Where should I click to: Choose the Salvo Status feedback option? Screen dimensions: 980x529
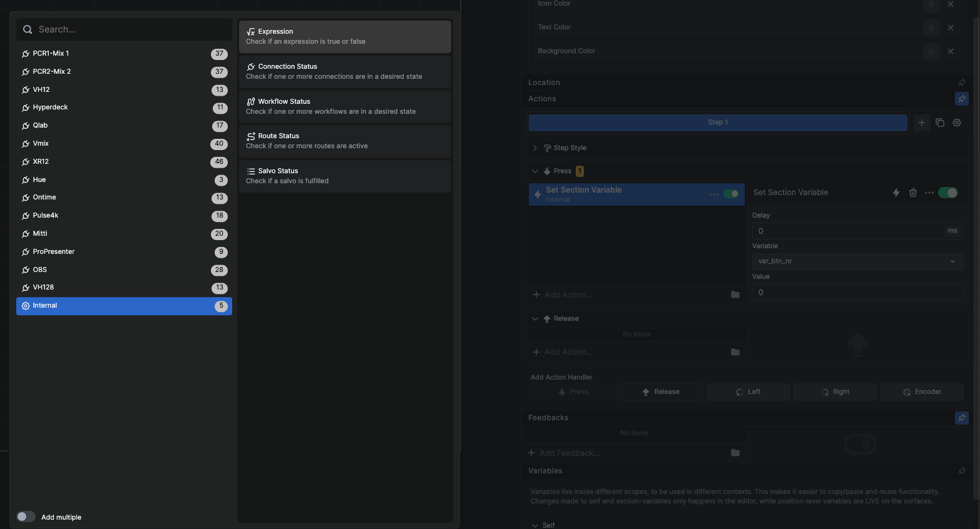pyautogui.click(x=345, y=176)
